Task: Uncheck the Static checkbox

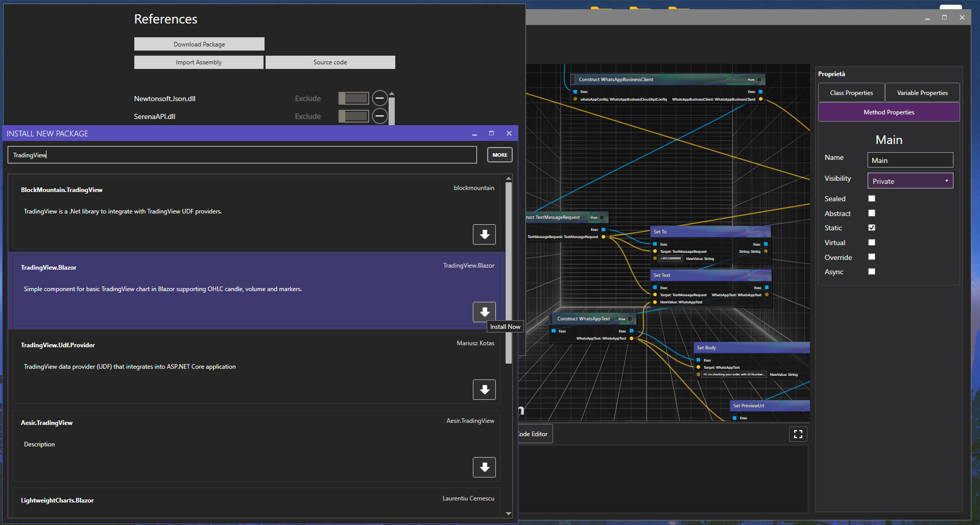Action: tap(872, 228)
